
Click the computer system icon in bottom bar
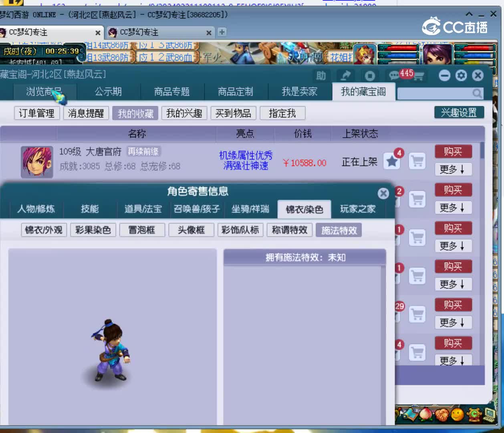click(x=490, y=415)
